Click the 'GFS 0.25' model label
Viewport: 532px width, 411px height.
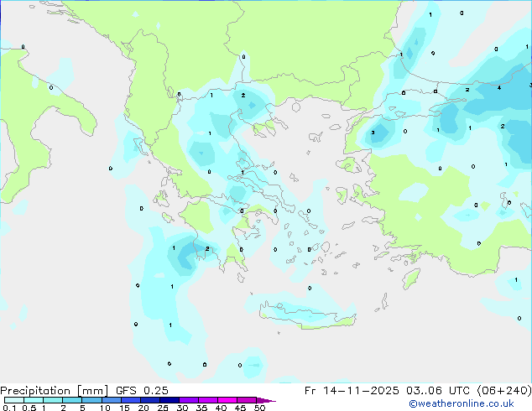pos(142,391)
